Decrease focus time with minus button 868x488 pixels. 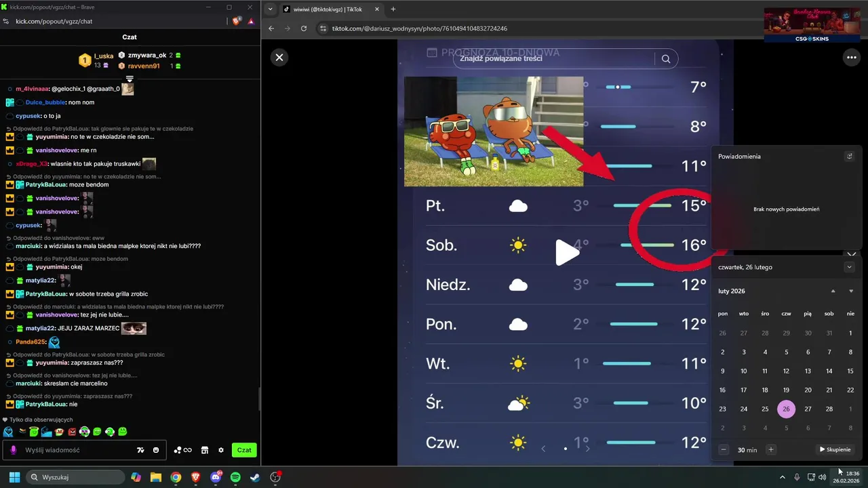(x=724, y=449)
